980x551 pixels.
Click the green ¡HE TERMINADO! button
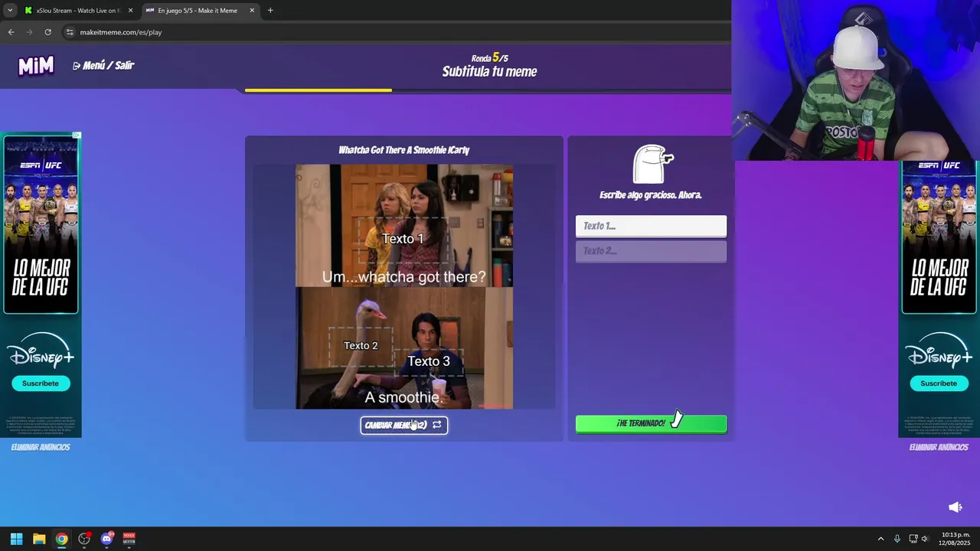coord(651,423)
